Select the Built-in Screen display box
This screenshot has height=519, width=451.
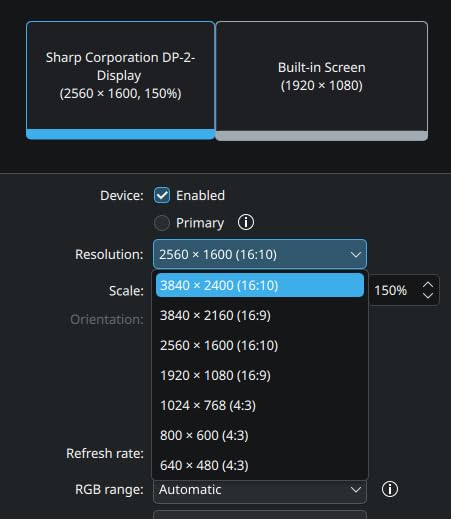322,81
